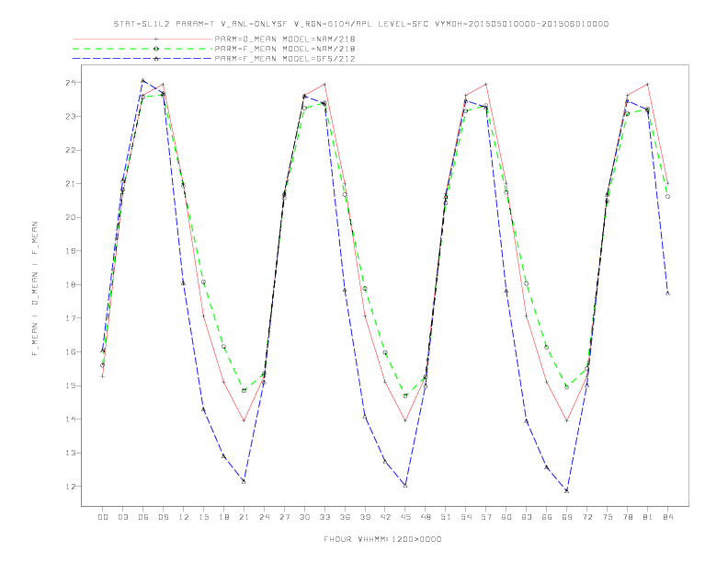
Task: Click x-axis tick label 75
Action: [608, 517]
